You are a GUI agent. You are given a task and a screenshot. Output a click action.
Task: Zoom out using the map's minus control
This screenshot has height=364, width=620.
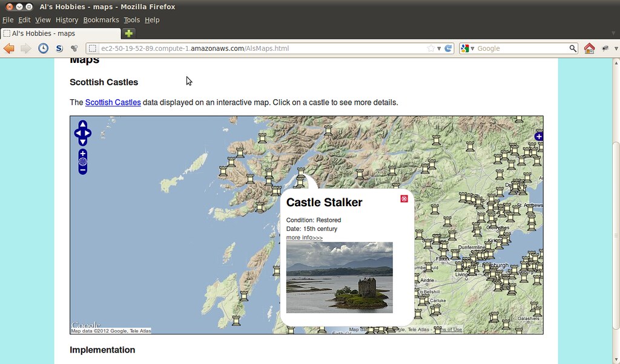click(x=82, y=170)
